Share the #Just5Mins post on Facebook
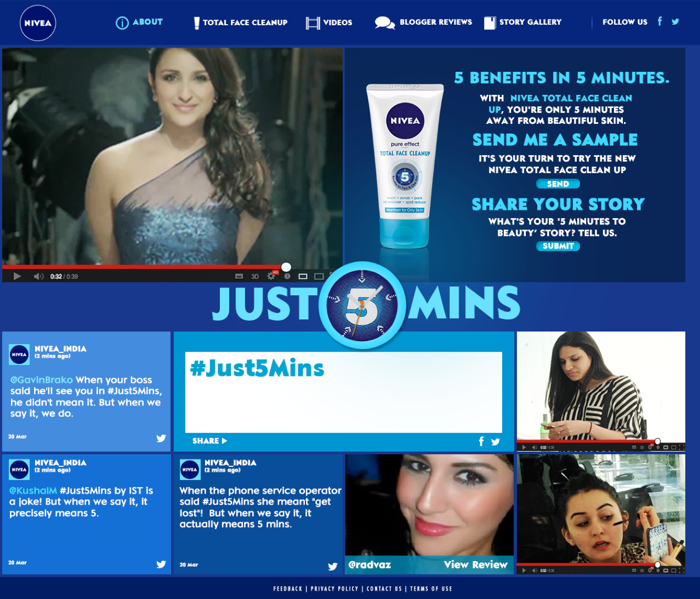Image resolution: width=700 pixels, height=599 pixels. tap(481, 441)
